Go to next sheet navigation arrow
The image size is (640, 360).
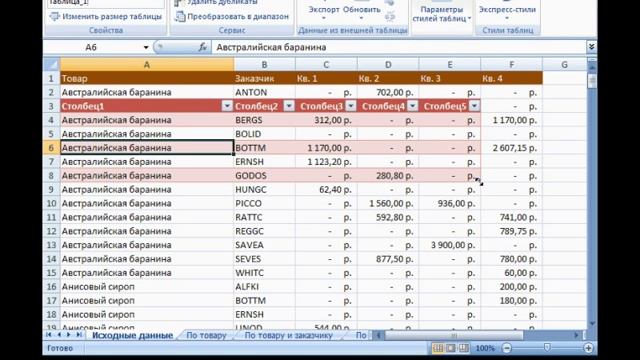[x=69, y=335]
